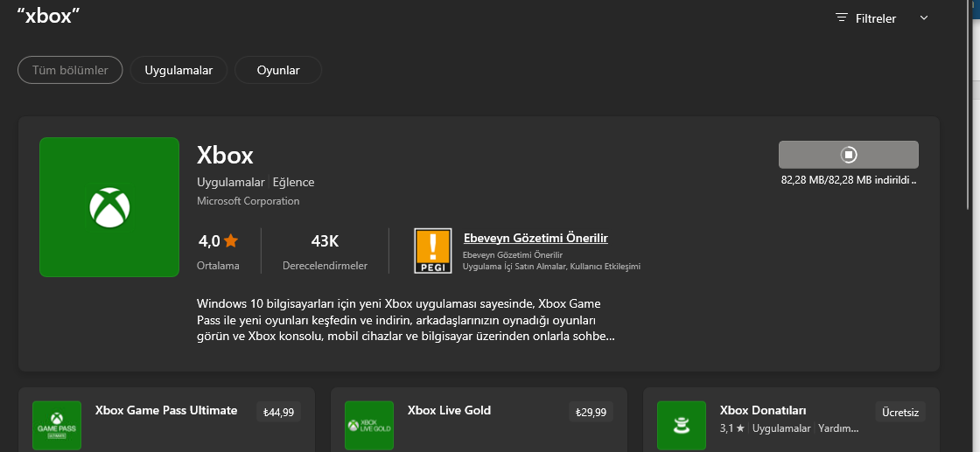Open the Xbox Game Pass Ultimate icon
Screen dimensions: 980x452
pyautogui.click(x=57, y=426)
